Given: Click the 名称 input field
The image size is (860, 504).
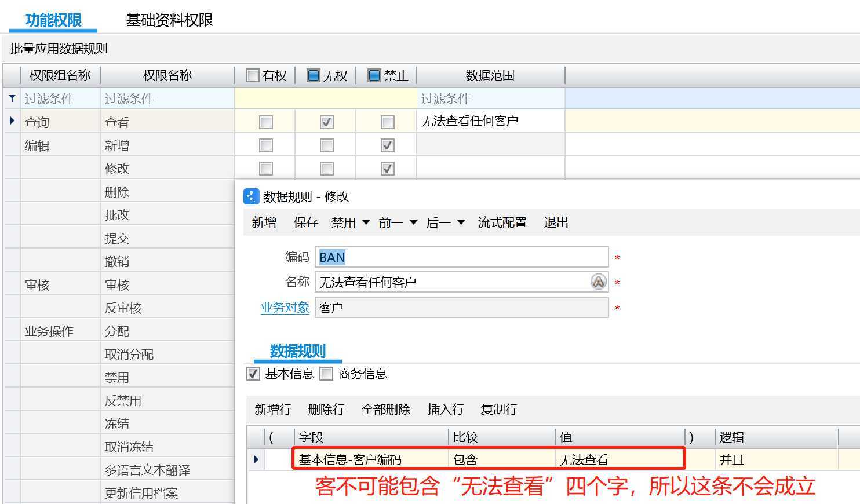Looking at the screenshot, I should tap(462, 282).
